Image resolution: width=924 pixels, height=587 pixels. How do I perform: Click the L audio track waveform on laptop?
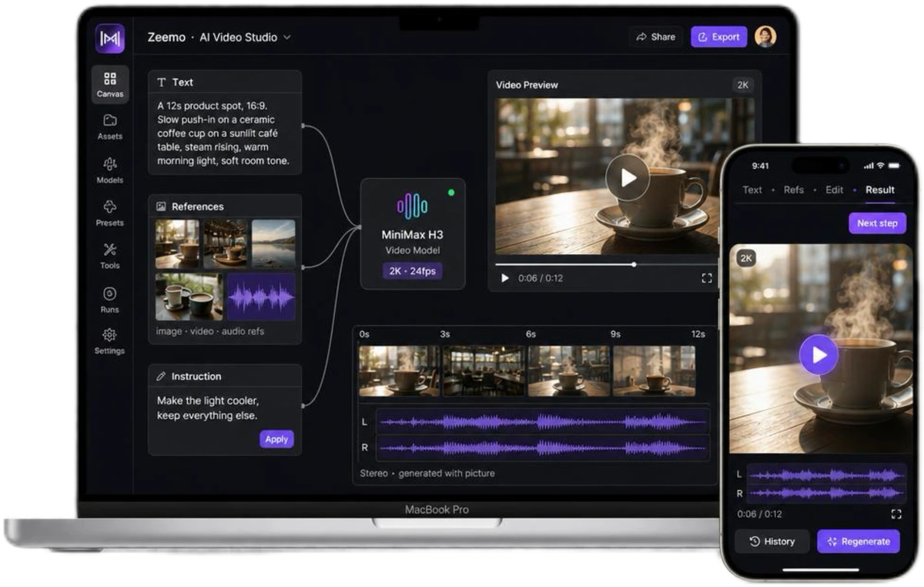point(542,421)
